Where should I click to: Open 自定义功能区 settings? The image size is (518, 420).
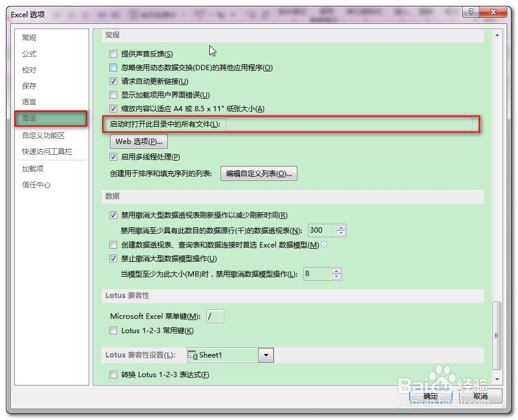point(43,136)
